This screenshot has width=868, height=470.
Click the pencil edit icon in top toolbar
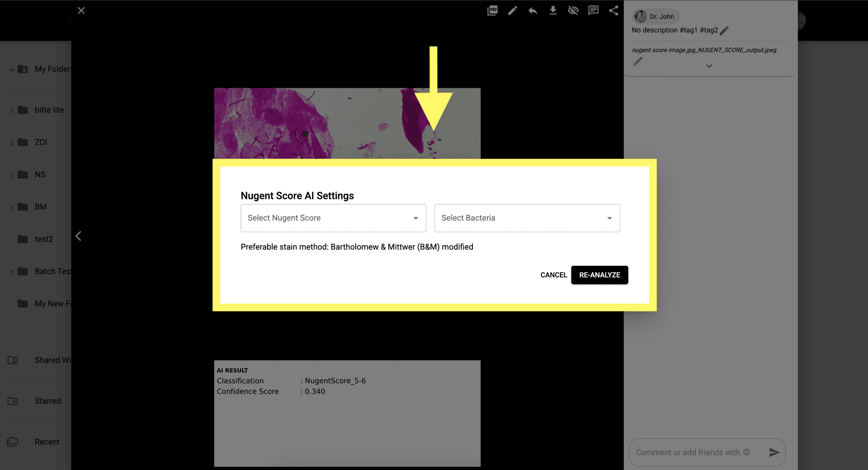512,10
